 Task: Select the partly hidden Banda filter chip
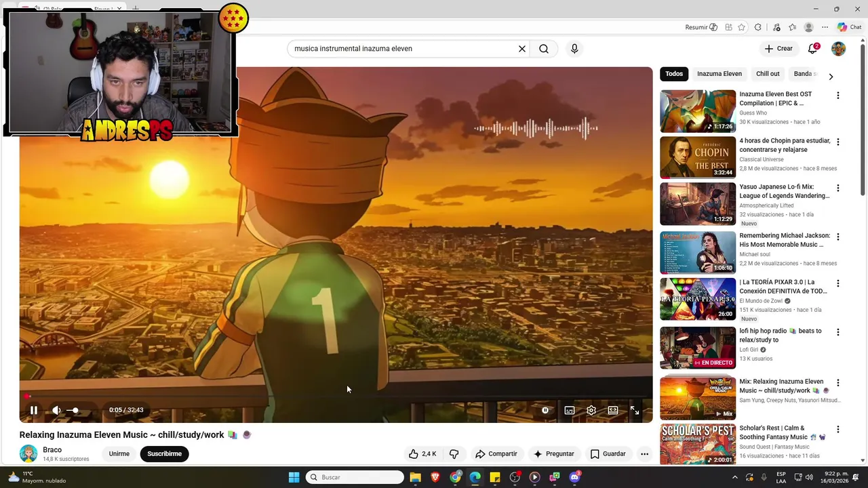point(804,74)
